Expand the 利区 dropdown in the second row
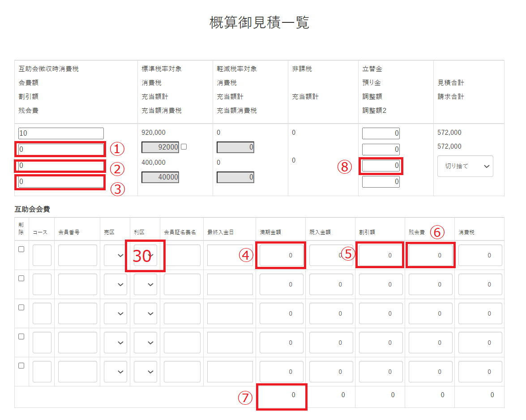The image size is (526, 420). click(x=145, y=284)
